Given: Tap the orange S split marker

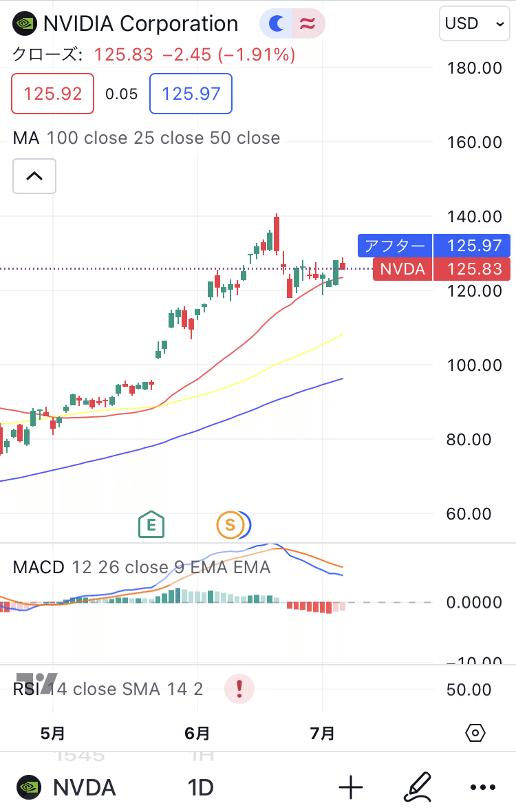Looking at the screenshot, I should coord(230,525).
